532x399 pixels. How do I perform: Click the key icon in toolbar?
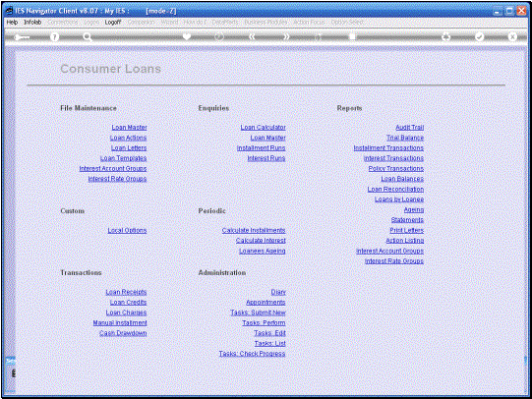22,37
